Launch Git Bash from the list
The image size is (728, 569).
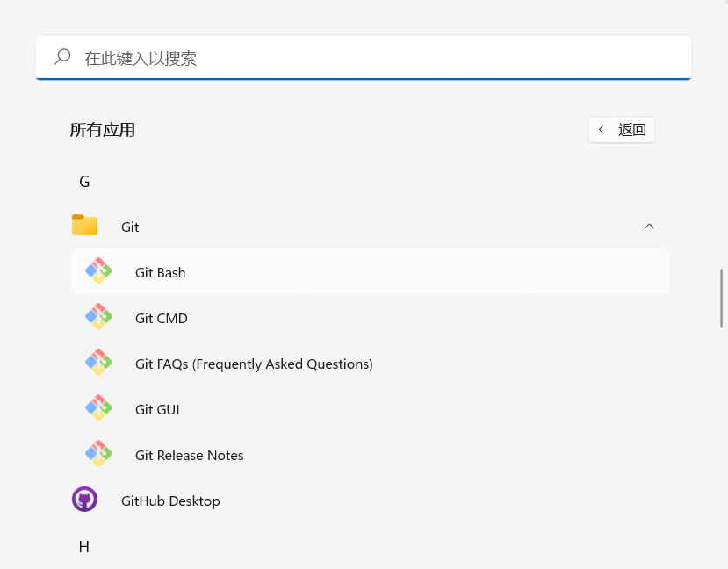[161, 272]
